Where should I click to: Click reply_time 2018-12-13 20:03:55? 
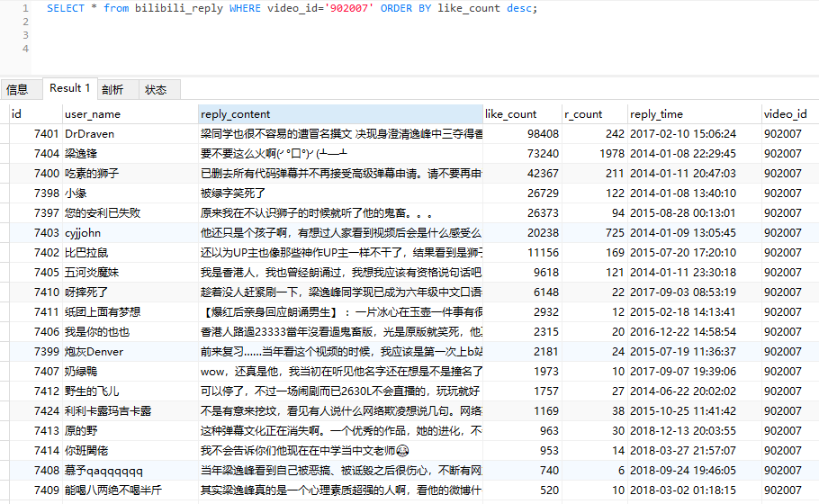[683, 431]
